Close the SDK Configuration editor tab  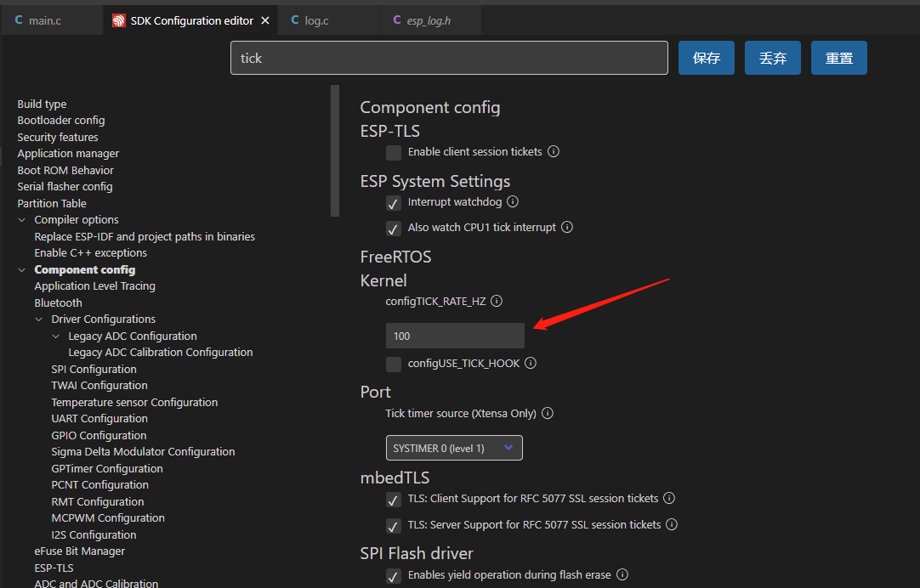click(265, 20)
